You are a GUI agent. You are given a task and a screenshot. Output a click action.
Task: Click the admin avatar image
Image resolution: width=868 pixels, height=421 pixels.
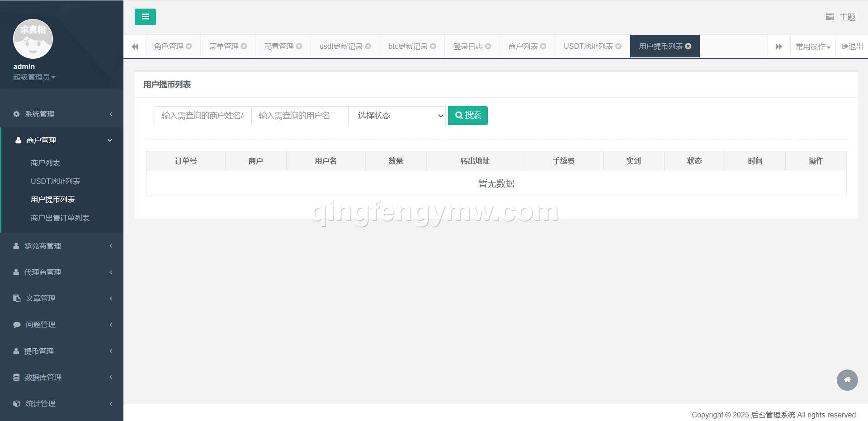pos(33,39)
